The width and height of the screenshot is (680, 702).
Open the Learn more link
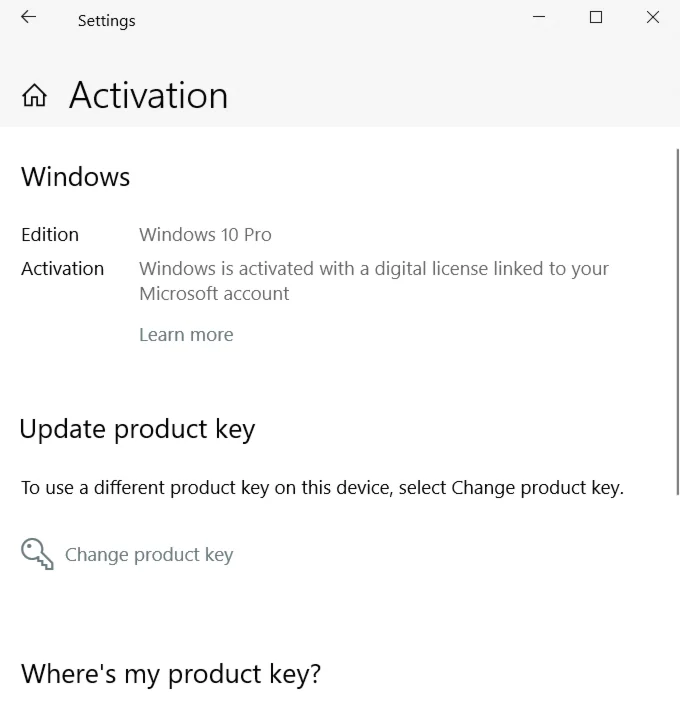[186, 335]
